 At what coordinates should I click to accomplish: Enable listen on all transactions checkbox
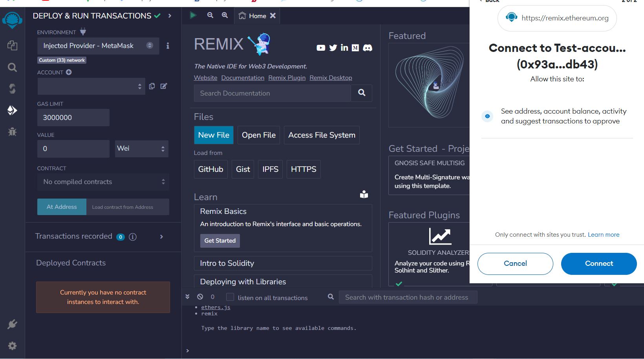(230, 297)
